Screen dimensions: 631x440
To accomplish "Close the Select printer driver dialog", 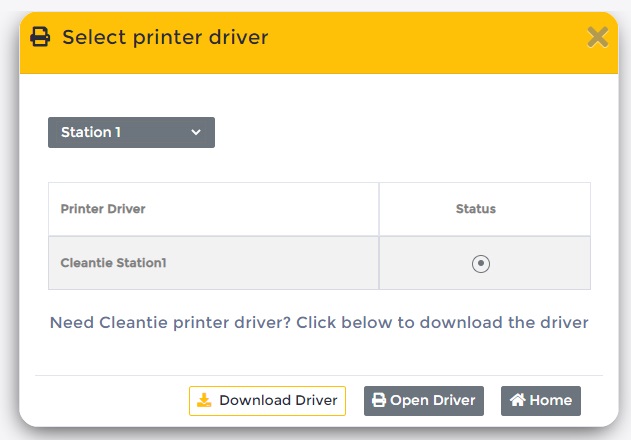I will click(598, 37).
